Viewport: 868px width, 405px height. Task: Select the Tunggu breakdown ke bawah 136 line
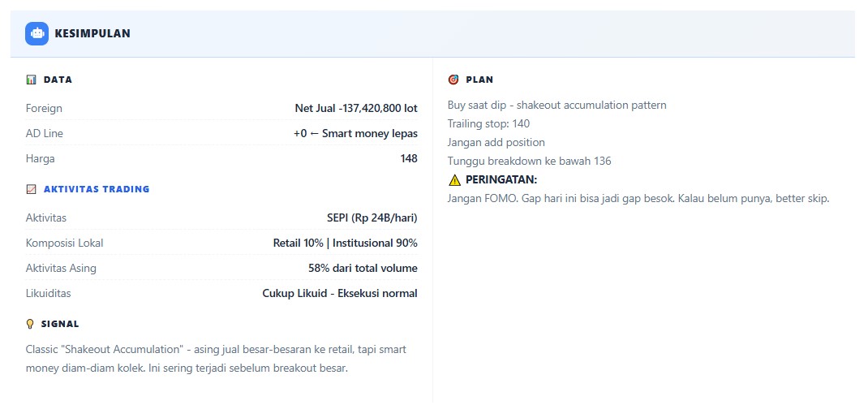pos(529,161)
